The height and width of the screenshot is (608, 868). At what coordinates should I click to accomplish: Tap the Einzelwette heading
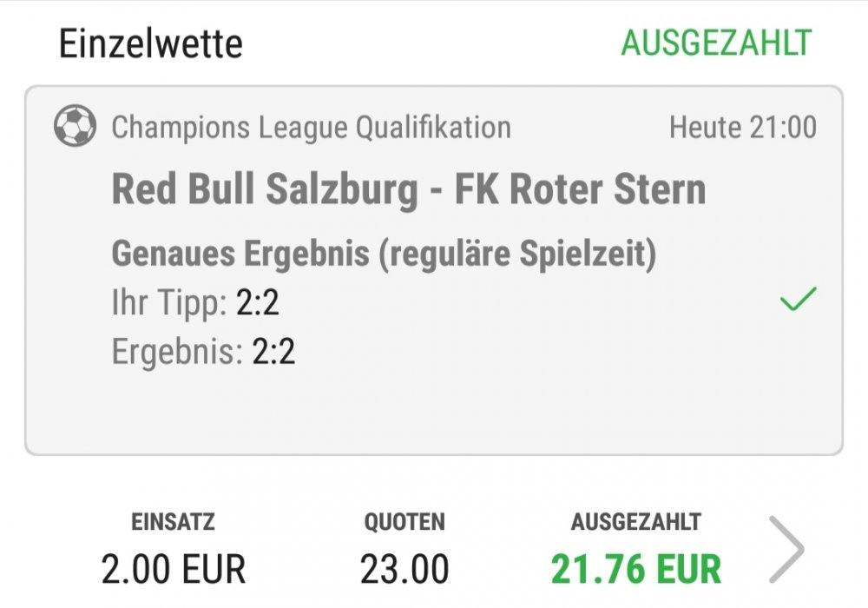pos(150,43)
